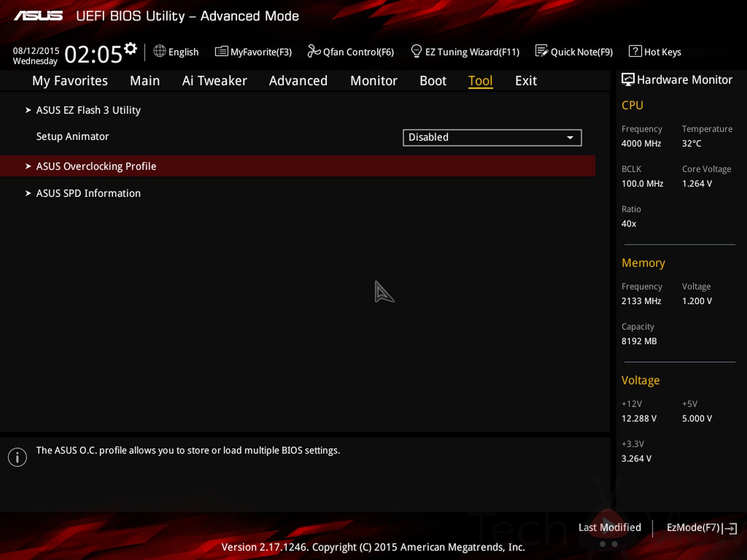Click Last Modified button
This screenshot has height=560, width=747.
pos(610,527)
